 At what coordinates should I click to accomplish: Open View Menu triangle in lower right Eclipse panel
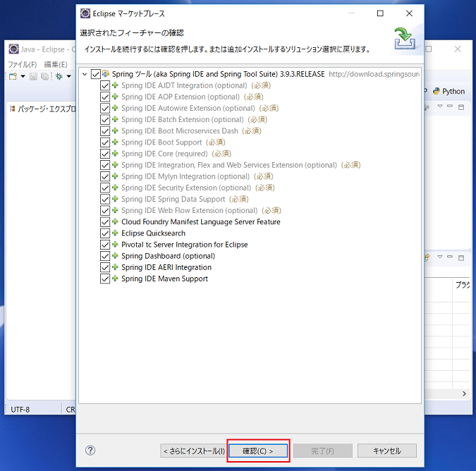point(440,257)
